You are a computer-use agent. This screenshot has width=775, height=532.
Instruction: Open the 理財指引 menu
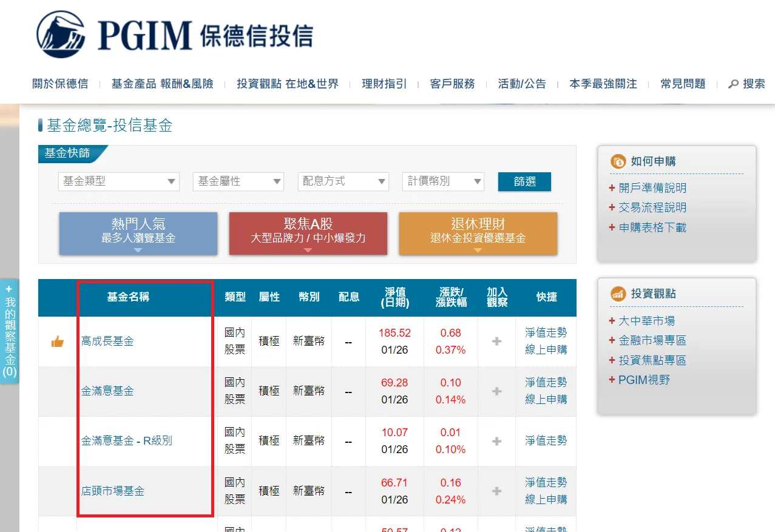pyautogui.click(x=384, y=84)
